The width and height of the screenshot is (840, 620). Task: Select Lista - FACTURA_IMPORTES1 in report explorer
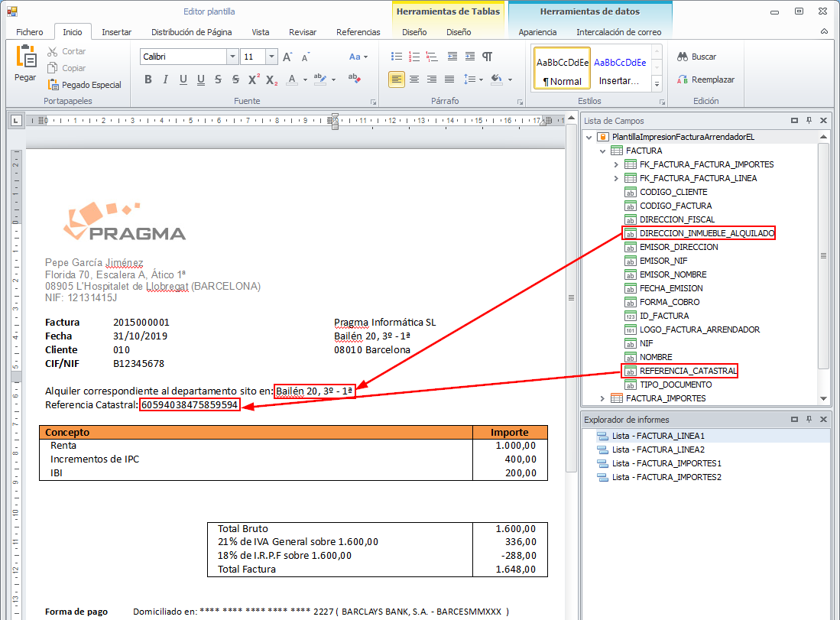click(x=666, y=463)
